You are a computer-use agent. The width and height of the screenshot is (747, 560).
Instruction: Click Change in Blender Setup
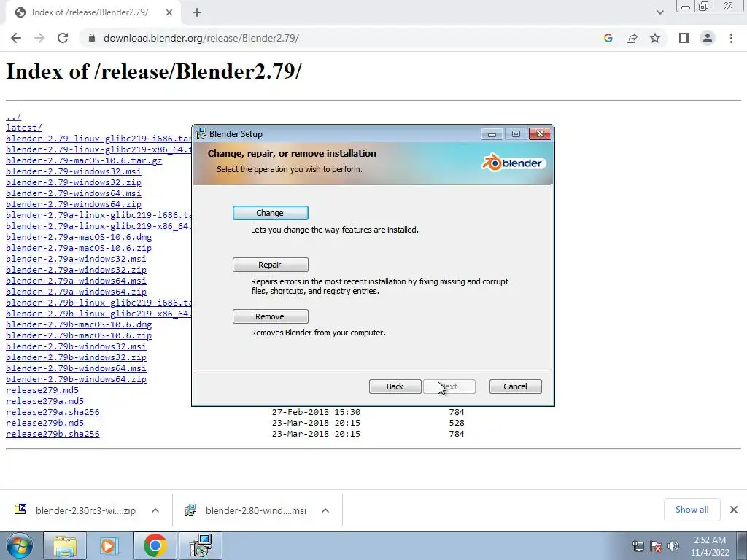[270, 213]
